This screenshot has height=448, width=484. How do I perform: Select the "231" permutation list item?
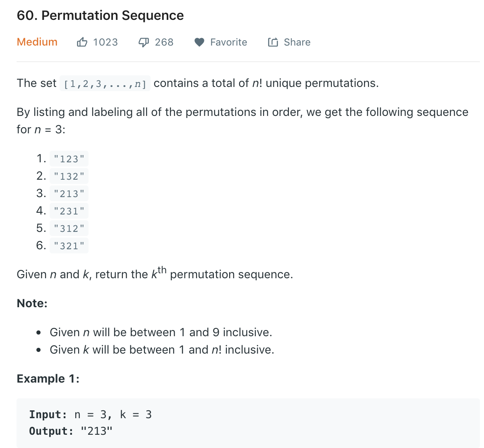tap(69, 211)
